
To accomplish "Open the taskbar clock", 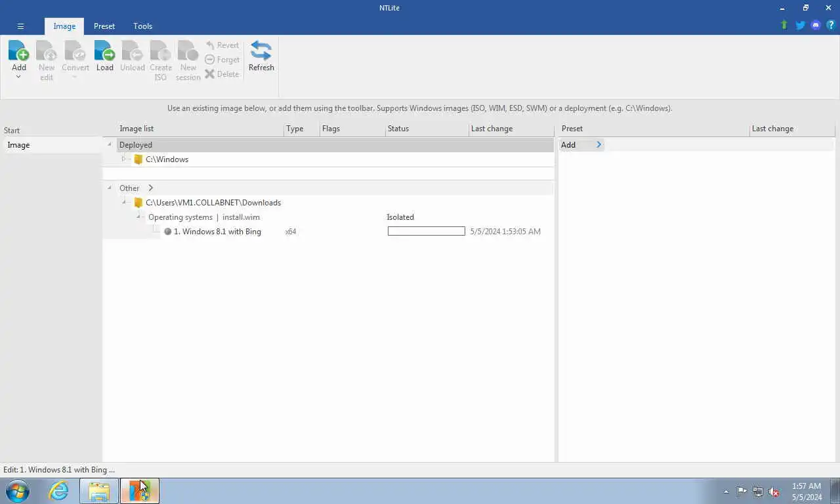I will (807, 492).
